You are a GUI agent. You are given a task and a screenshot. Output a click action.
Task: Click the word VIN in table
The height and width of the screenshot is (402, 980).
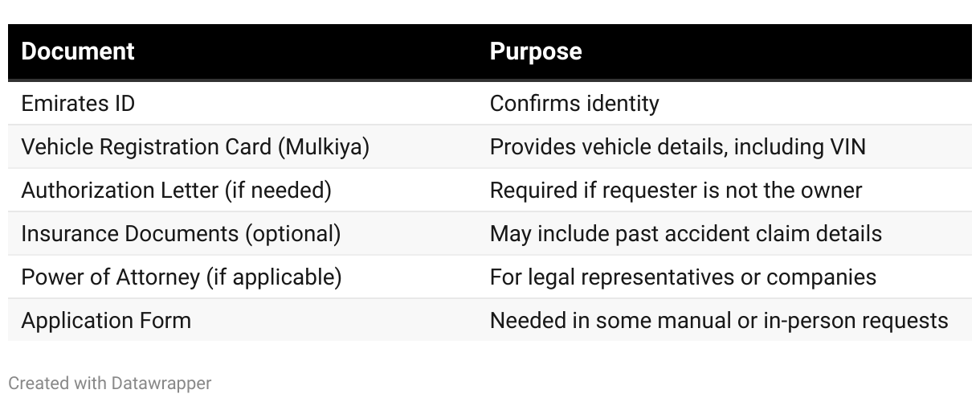(x=847, y=147)
